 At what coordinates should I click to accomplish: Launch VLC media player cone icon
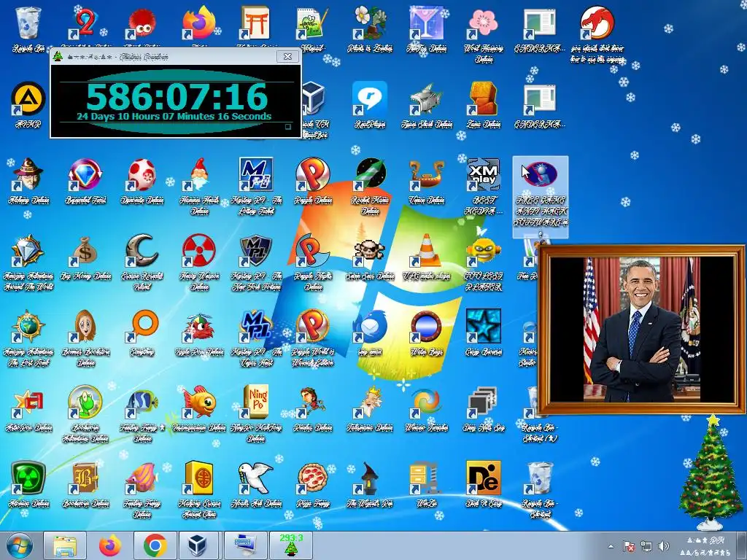[x=427, y=251]
